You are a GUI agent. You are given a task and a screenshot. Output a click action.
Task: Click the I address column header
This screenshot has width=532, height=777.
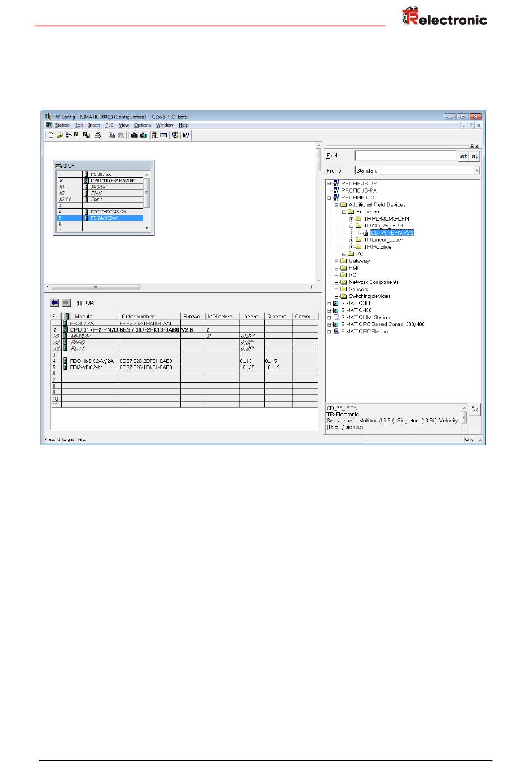point(252,317)
